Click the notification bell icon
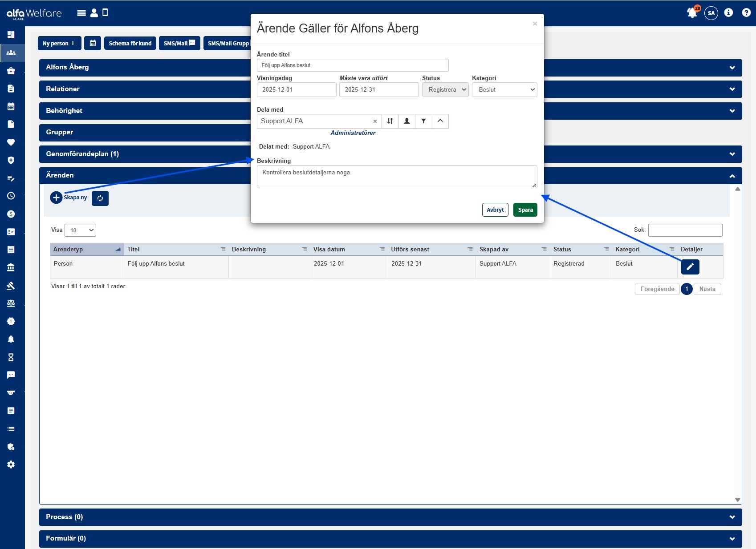The image size is (756, 549). click(x=692, y=13)
